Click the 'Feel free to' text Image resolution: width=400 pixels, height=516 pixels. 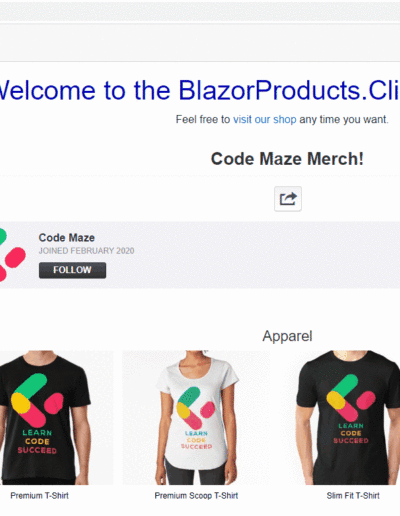[x=203, y=119]
